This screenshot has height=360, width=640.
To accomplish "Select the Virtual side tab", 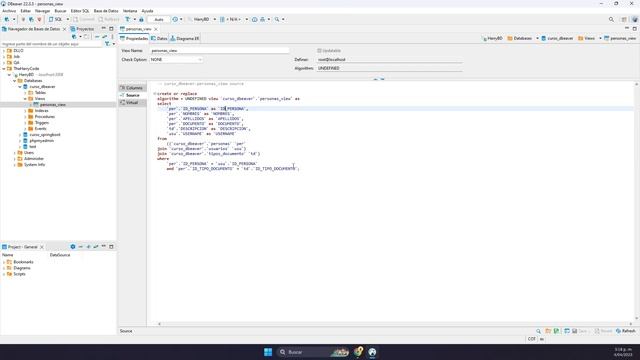I will pyautogui.click(x=132, y=102).
